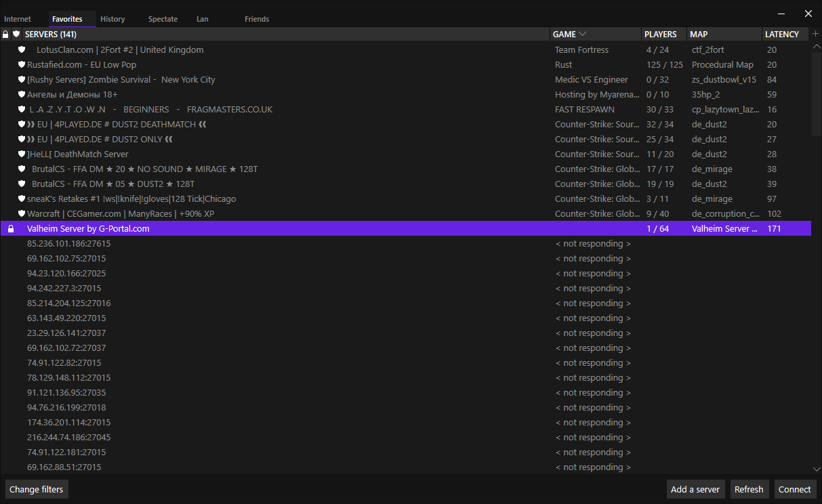
Task: Switch to the Internet tab
Action: 18,19
